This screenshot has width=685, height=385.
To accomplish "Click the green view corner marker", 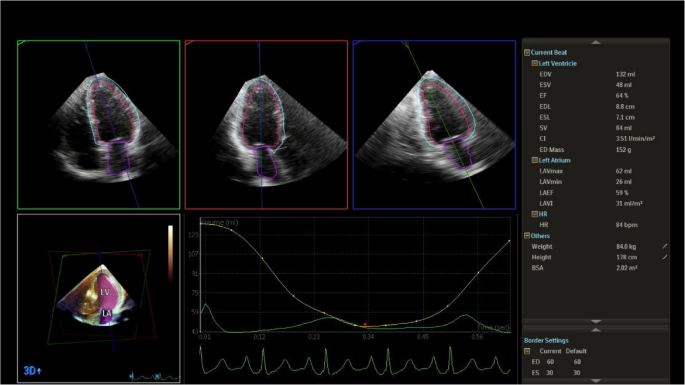I will [x=21, y=42].
